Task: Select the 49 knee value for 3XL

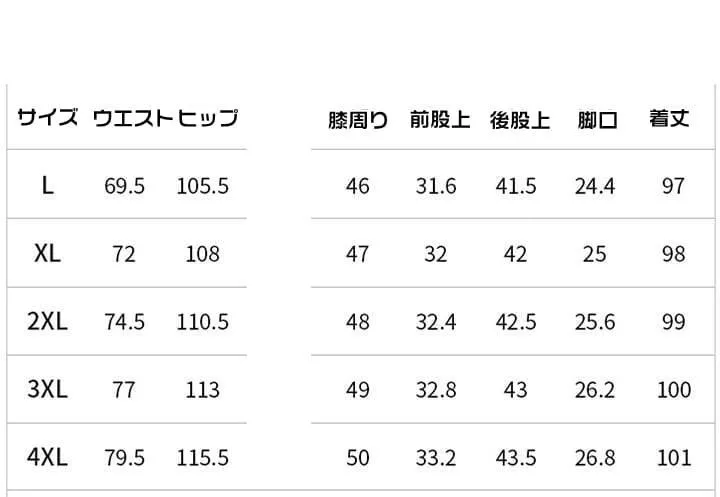Action: (357, 390)
